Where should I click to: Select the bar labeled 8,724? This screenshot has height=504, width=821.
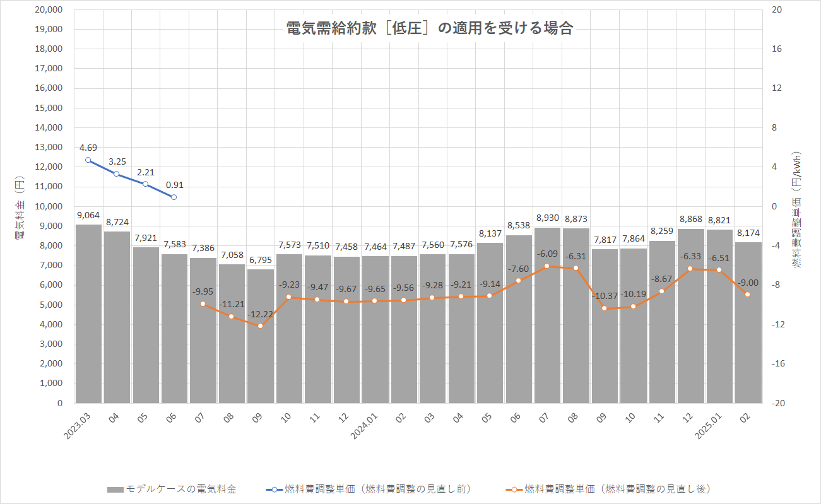pyautogui.click(x=117, y=317)
